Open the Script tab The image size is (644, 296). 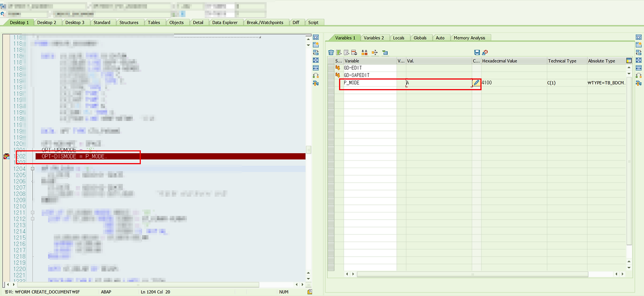click(313, 23)
